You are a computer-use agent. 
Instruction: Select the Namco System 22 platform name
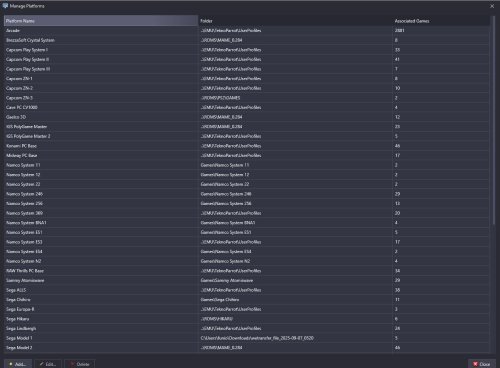click(x=23, y=184)
